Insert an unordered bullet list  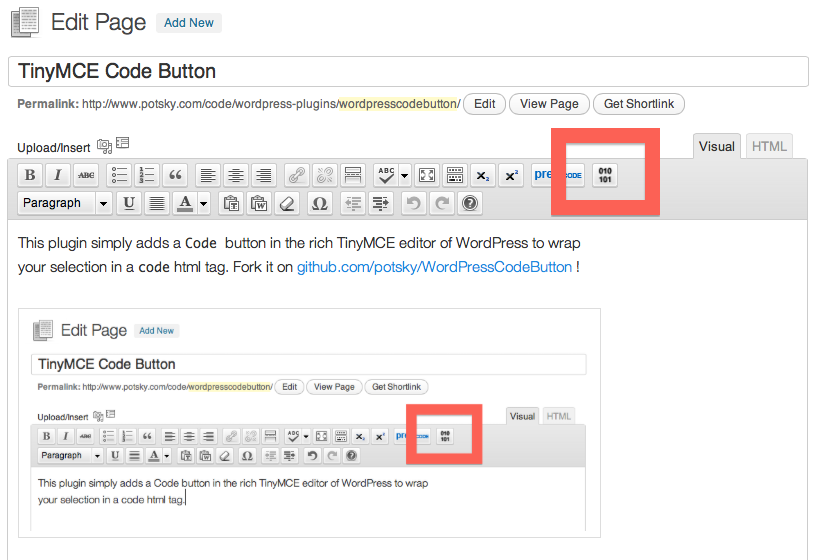(119, 175)
